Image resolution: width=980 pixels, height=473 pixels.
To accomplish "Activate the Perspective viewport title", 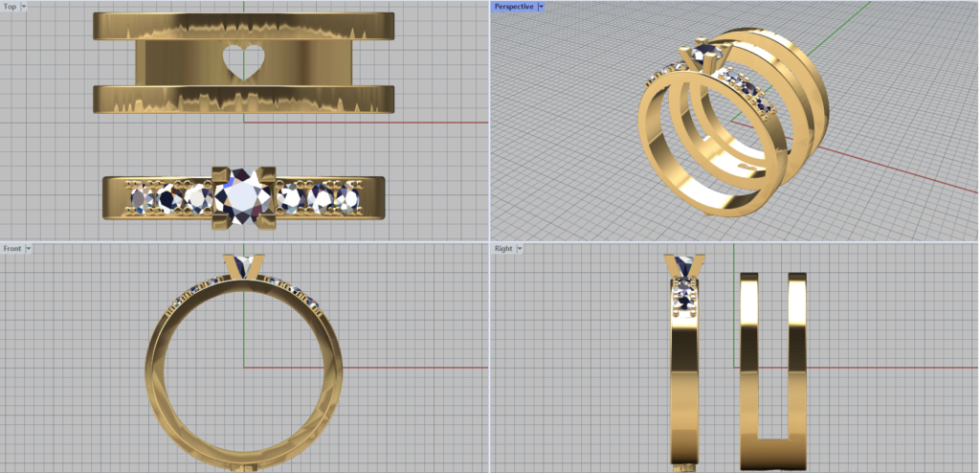I will (514, 6).
